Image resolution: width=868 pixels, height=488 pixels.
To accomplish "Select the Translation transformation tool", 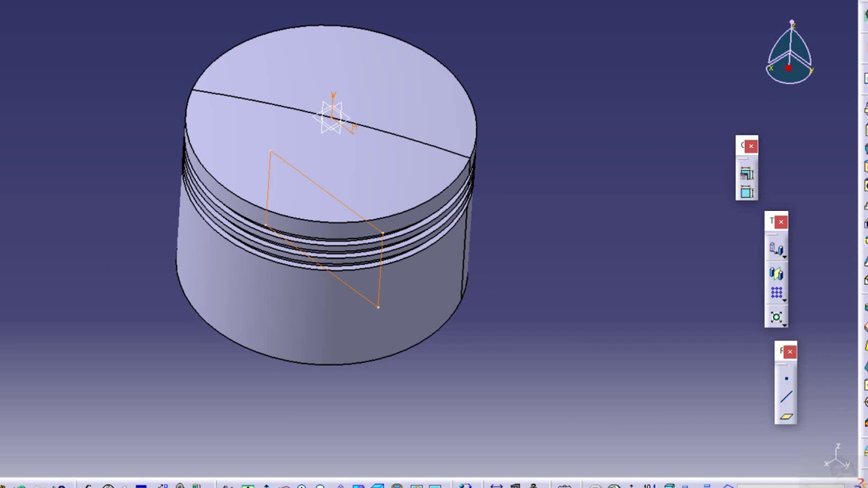I will click(x=776, y=249).
